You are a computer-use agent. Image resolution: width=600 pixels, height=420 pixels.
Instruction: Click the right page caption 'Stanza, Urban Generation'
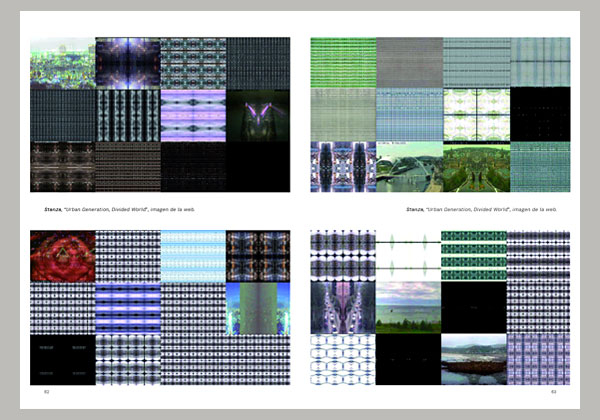coord(482,210)
